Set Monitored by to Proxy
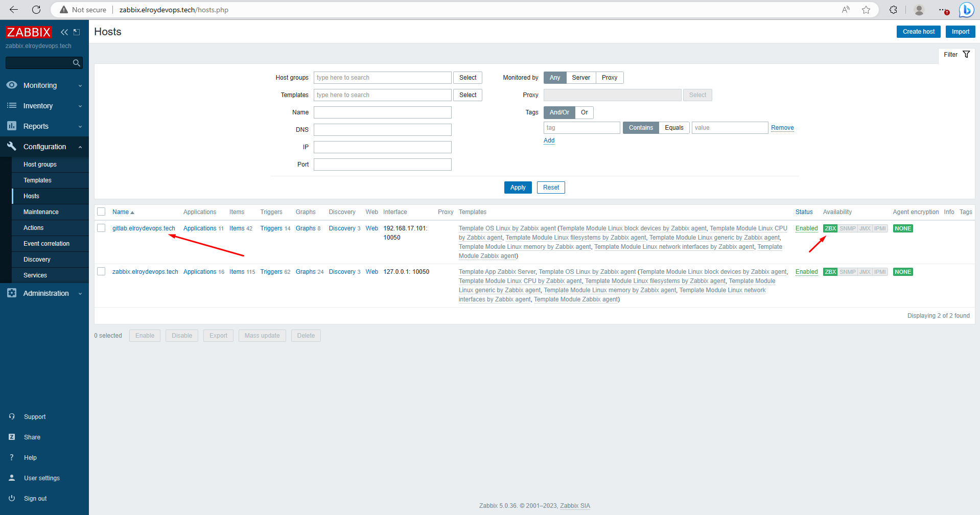Screen dimensions: 980x515 610,78
